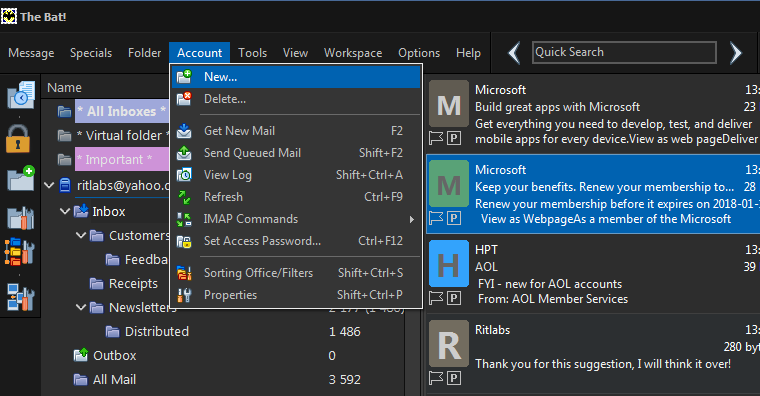Collapse the Customers folder chevron
The image size is (760, 396).
[x=81, y=236]
